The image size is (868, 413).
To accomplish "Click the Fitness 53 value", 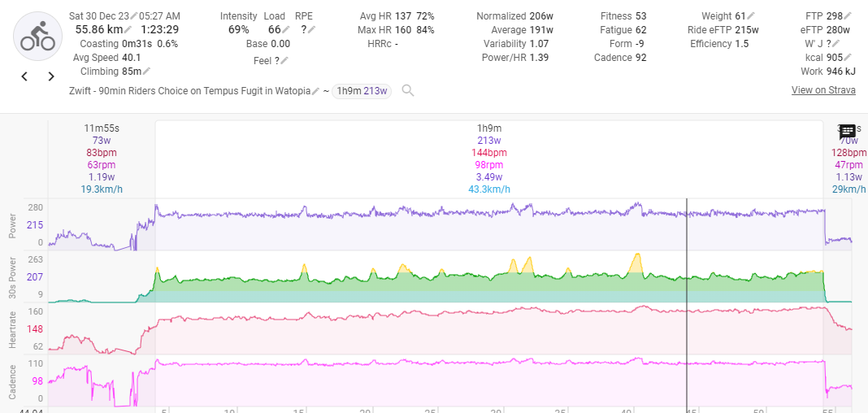I will coord(641,16).
